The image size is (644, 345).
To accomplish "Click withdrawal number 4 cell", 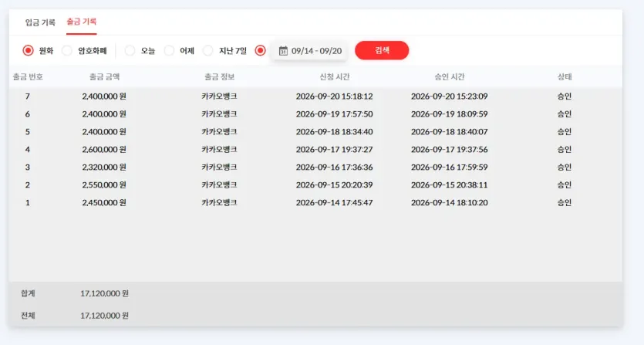I will tap(28, 149).
